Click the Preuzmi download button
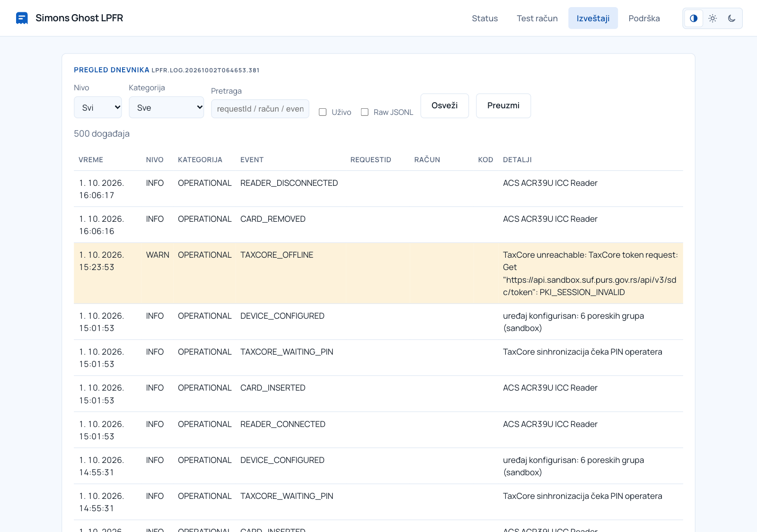757x532 pixels. pyautogui.click(x=503, y=105)
